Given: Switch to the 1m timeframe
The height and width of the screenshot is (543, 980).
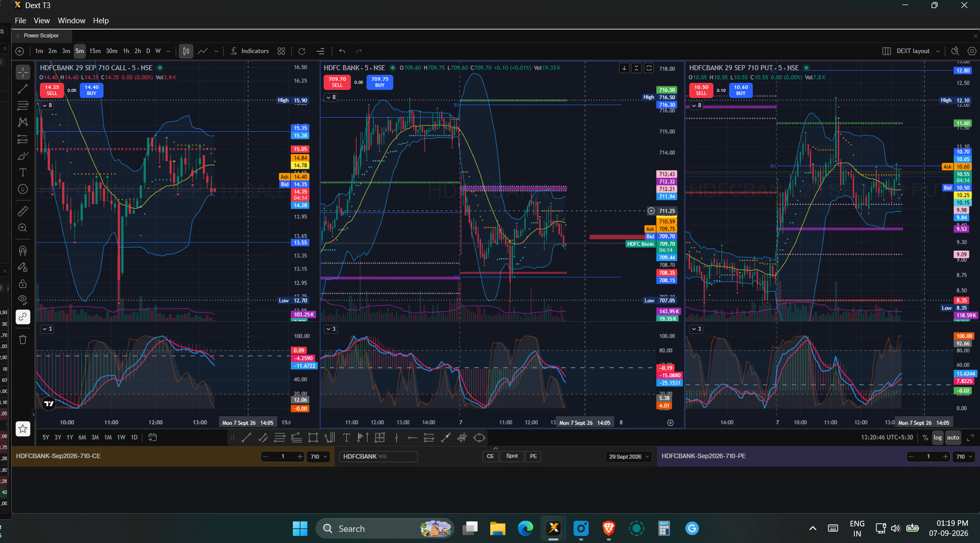Looking at the screenshot, I should pyautogui.click(x=39, y=51).
